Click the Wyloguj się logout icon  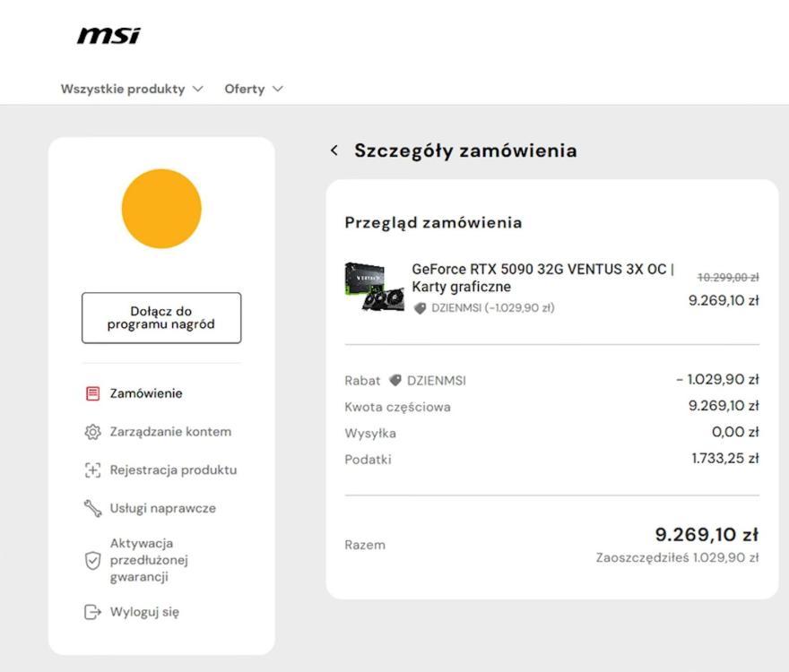pos(92,613)
